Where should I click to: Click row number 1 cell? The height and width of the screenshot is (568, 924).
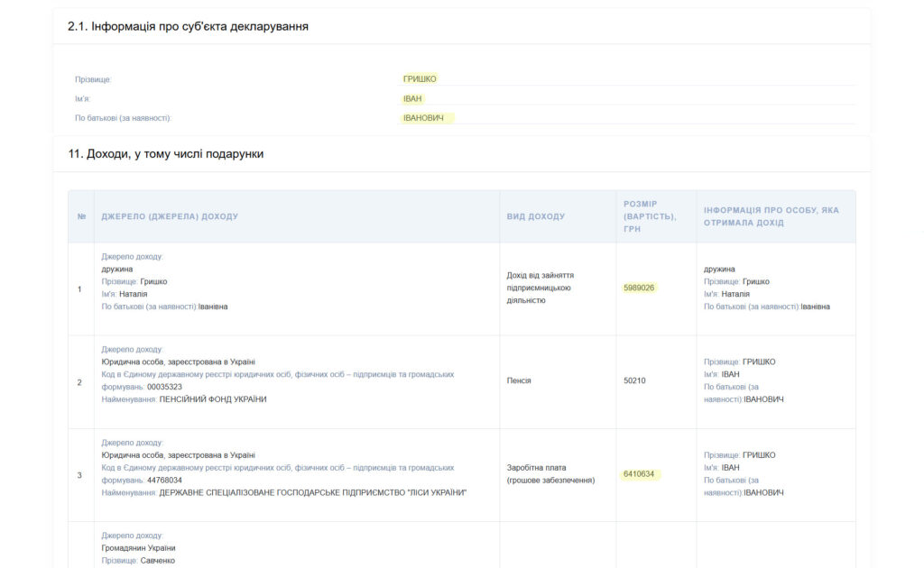79,289
